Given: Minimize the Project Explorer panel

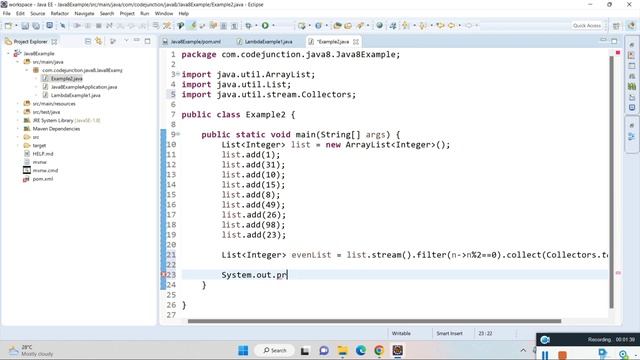Looking at the screenshot, I should point(137,40).
